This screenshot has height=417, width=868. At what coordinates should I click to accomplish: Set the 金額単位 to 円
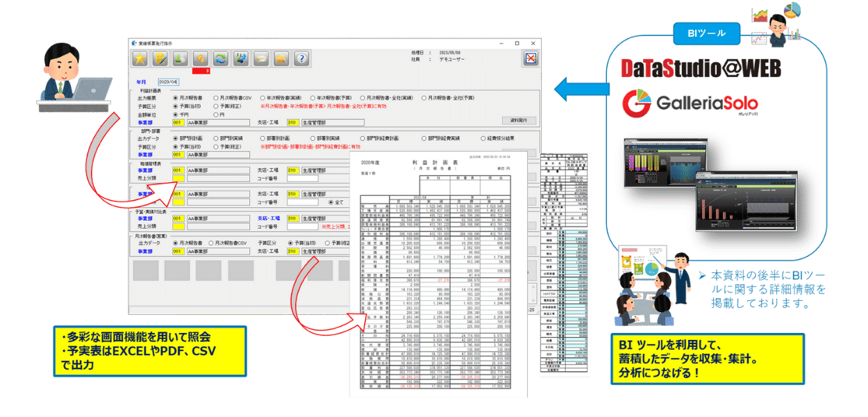tap(216, 115)
